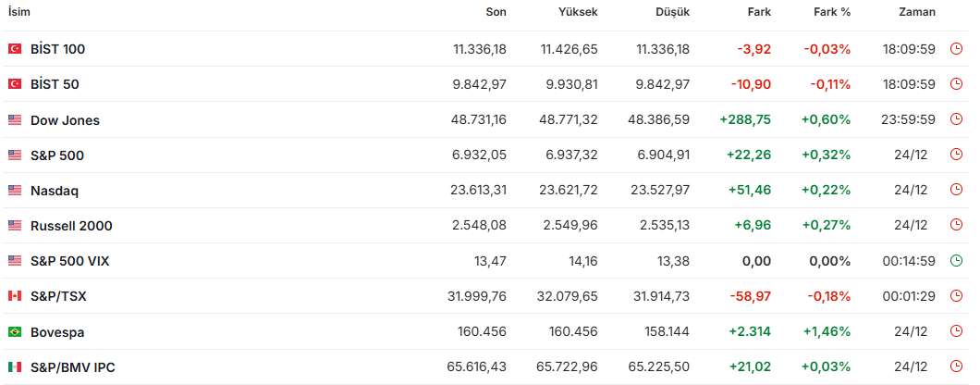
Task: Sort the table by İsim column
Action: 19,12
